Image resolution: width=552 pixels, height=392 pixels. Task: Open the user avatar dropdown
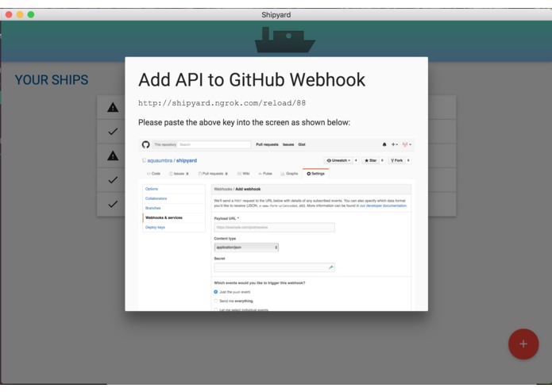[407, 144]
